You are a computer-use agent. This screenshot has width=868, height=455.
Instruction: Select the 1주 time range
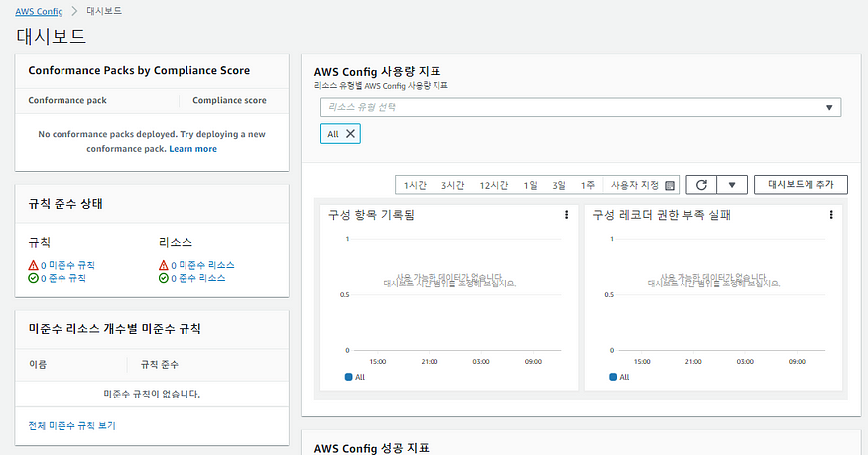pos(588,185)
